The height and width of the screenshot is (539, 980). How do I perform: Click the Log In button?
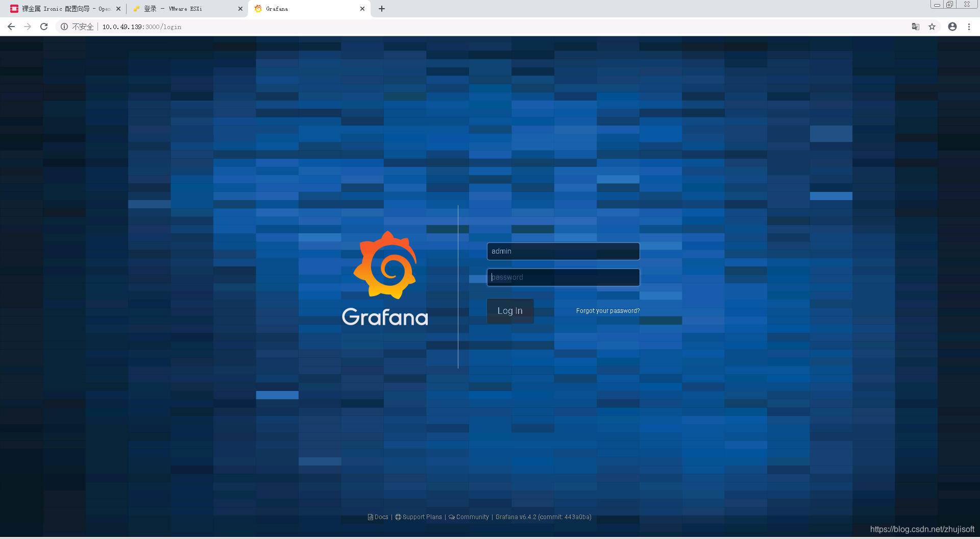point(510,311)
